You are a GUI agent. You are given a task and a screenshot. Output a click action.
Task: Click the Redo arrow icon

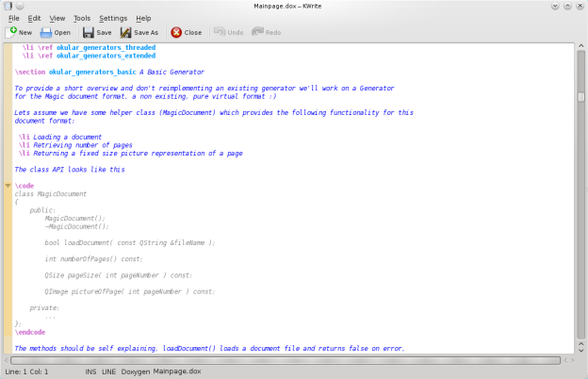tap(257, 32)
